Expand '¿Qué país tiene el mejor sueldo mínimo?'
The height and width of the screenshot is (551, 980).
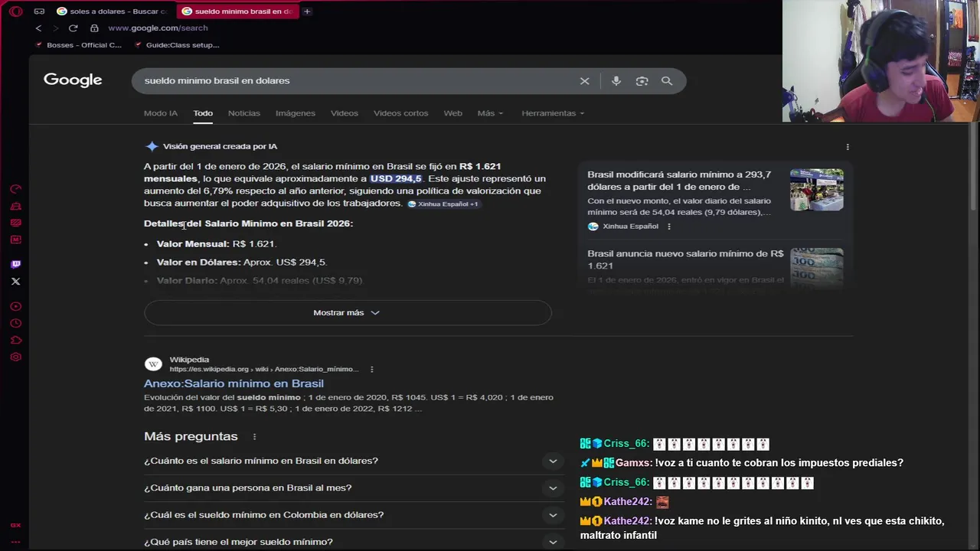coord(354,542)
